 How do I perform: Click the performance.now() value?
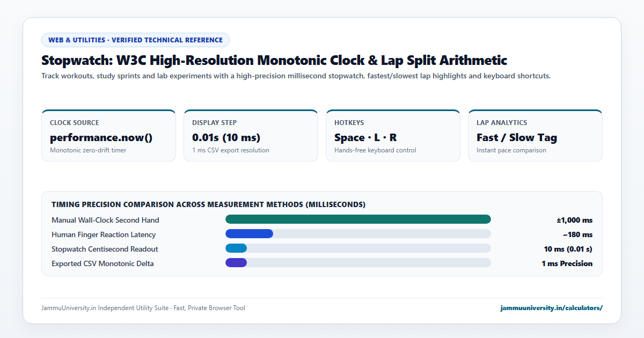101,137
